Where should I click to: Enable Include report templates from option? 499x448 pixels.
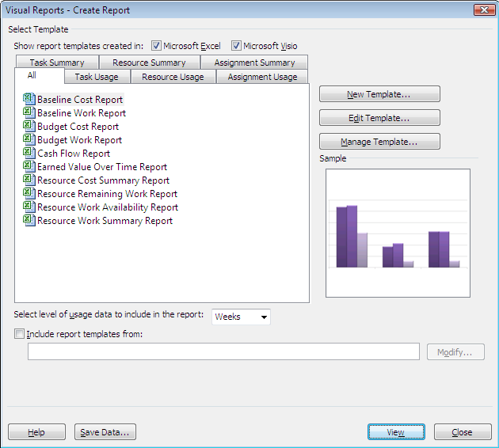tap(20, 334)
